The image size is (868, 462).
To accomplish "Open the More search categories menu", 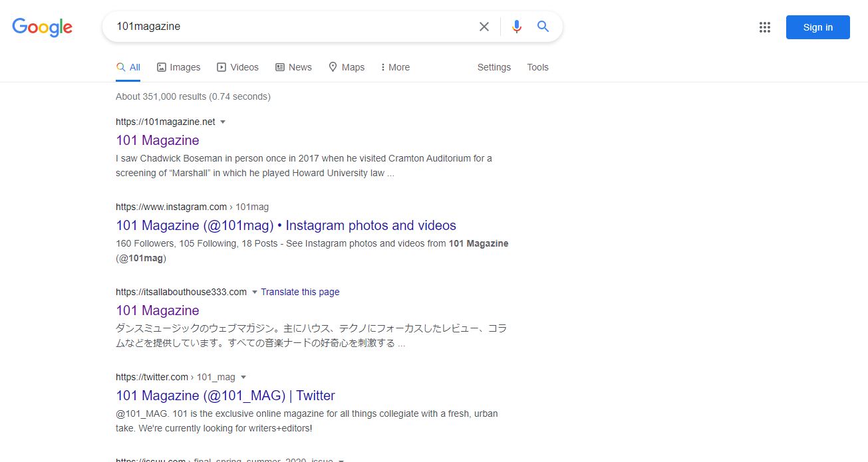I will (x=395, y=67).
